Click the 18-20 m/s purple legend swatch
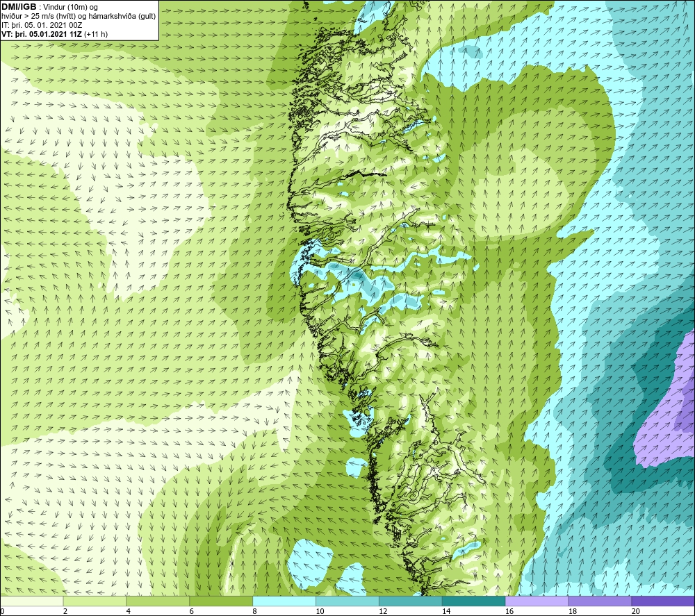This screenshot has height=616, width=695. 600,601
